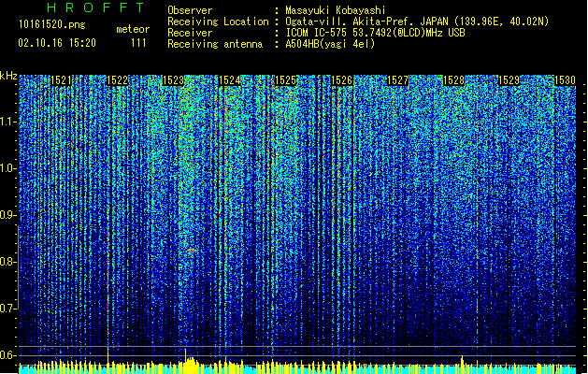Viewport: 588px width, 374px height.
Task: Click the 0.7 frequency axis label
Action: tap(8, 309)
